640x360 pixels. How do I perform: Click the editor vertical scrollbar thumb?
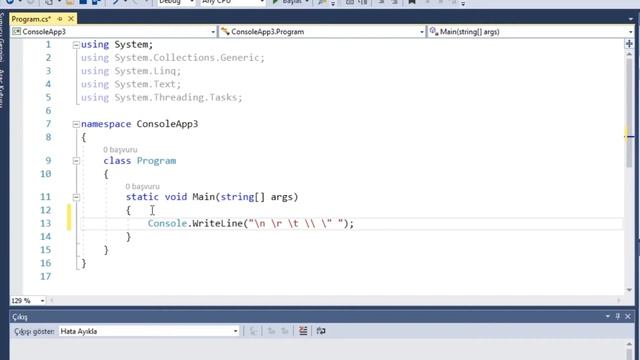629,112
